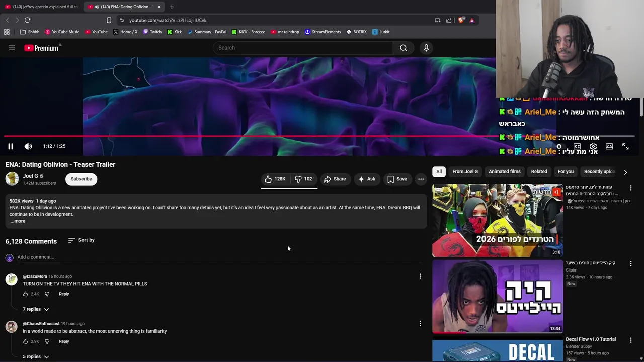Open the YouTube hamburger guide menu
Screen dimensions: 644x362
point(12,48)
